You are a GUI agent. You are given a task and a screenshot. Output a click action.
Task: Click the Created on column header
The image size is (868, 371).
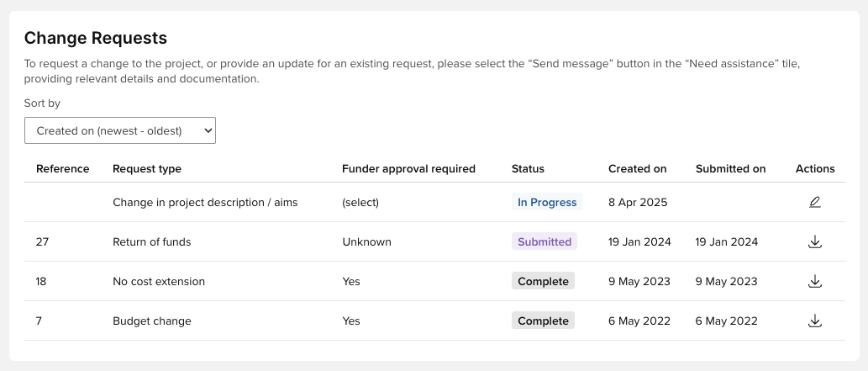coord(637,169)
